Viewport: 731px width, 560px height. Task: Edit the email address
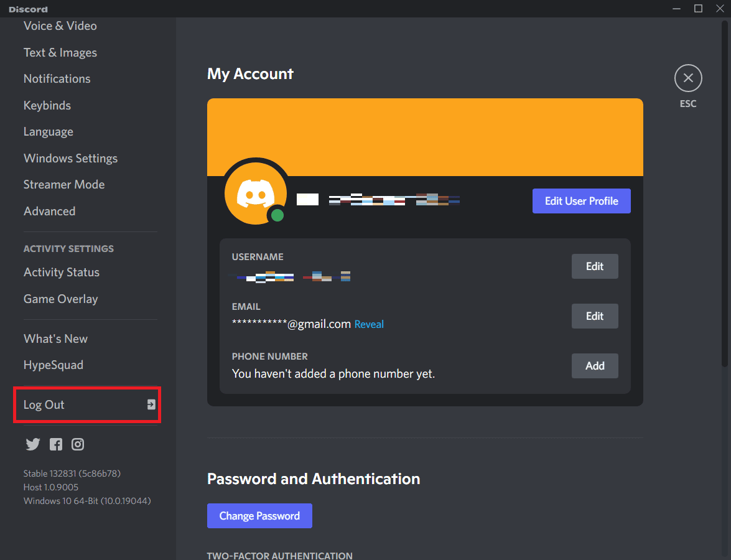(595, 316)
